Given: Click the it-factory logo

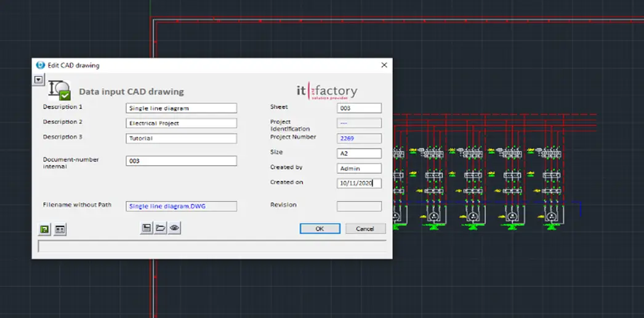Looking at the screenshot, I should (x=326, y=91).
